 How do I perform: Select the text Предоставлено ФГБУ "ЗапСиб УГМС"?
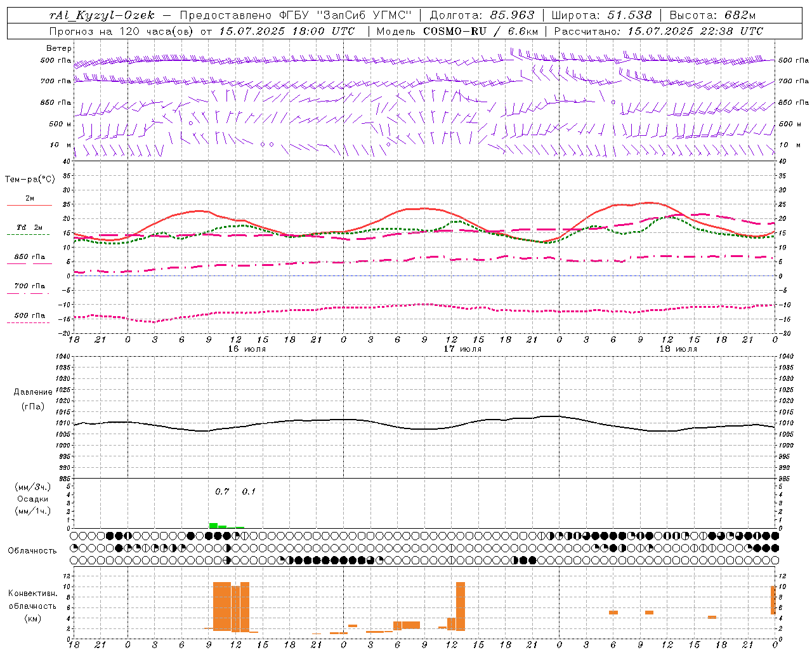tap(295, 15)
